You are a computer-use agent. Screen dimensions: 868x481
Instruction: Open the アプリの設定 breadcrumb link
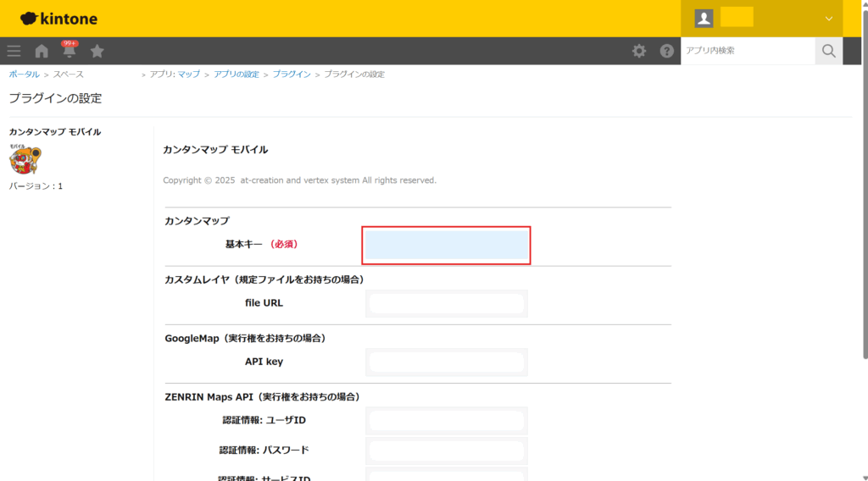tap(236, 74)
